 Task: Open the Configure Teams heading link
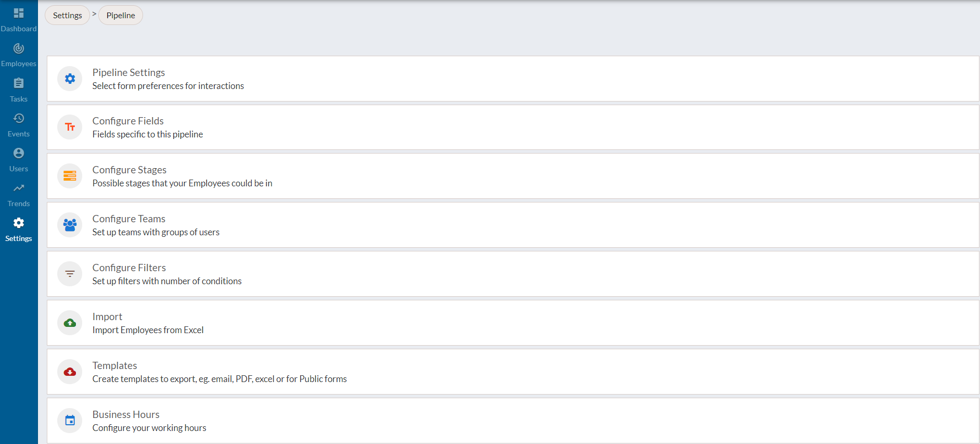pos(129,219)
